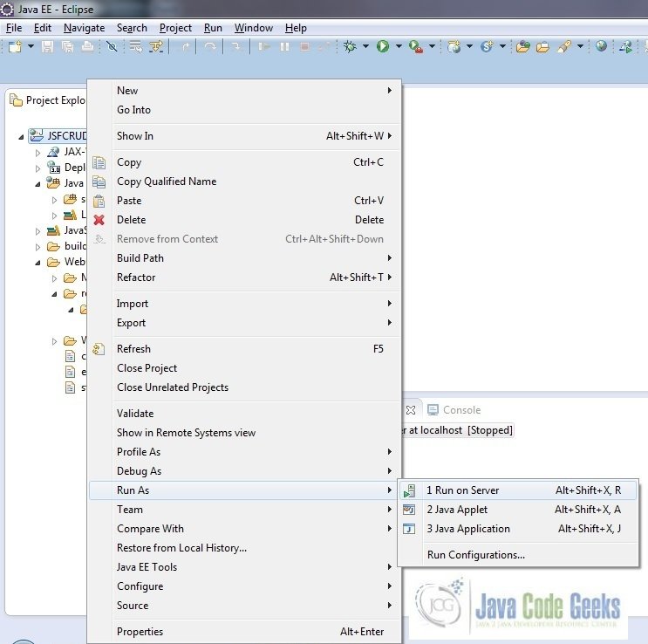This screenshot has height=644, width=648.
Task: Open the Java EE Tools submenu
Action: (x=245, y=567)
